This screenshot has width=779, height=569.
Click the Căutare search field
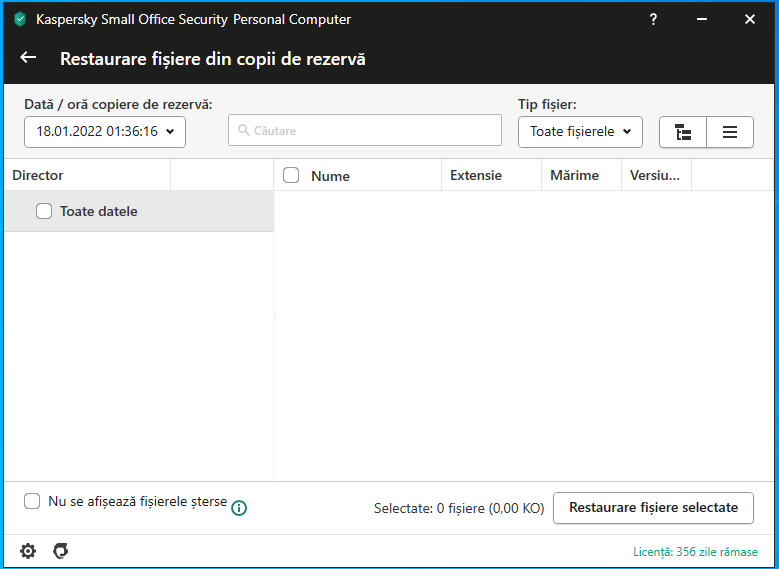pyautogui.click(x=365, y=130)
